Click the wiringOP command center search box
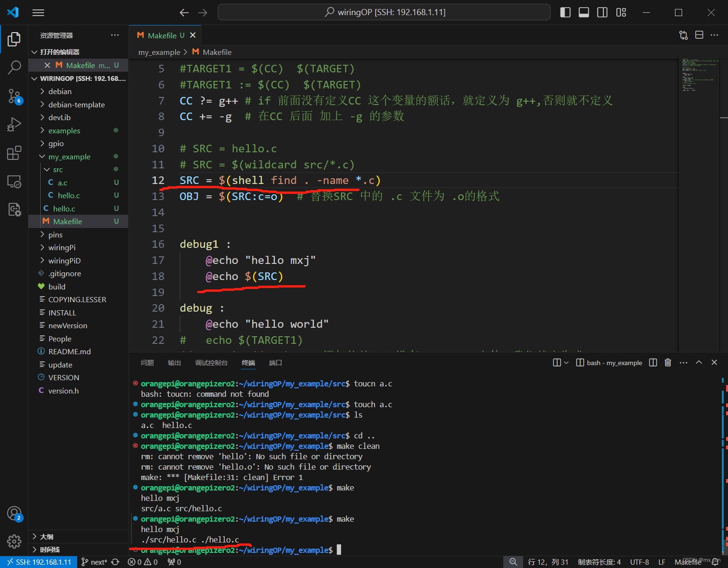728x568 pixels. click(384, 12)
